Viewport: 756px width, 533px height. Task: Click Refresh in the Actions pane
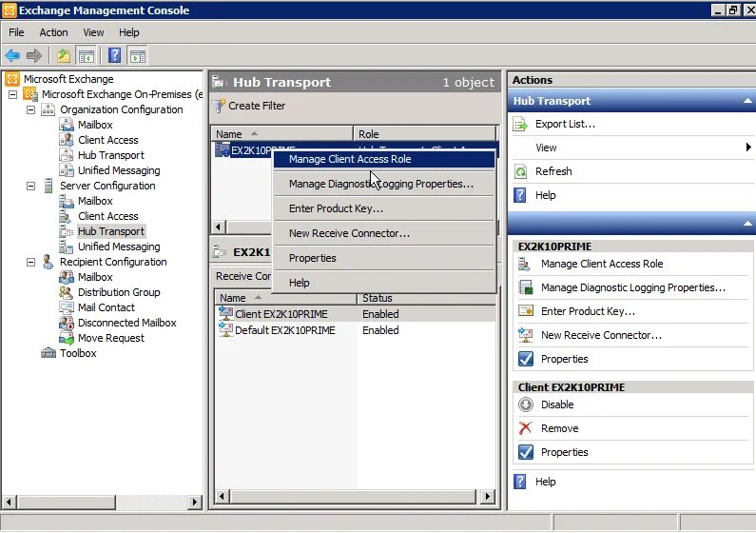coord(553,171)
